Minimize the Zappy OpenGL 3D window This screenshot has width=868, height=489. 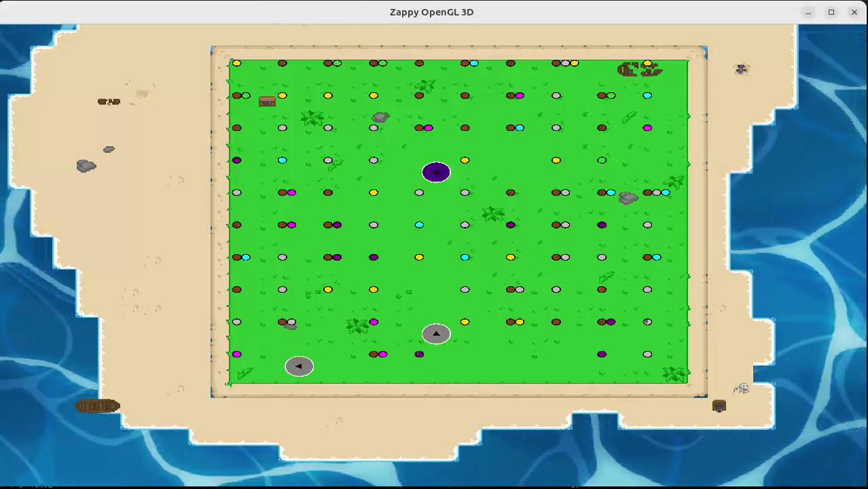pos(808,12)
